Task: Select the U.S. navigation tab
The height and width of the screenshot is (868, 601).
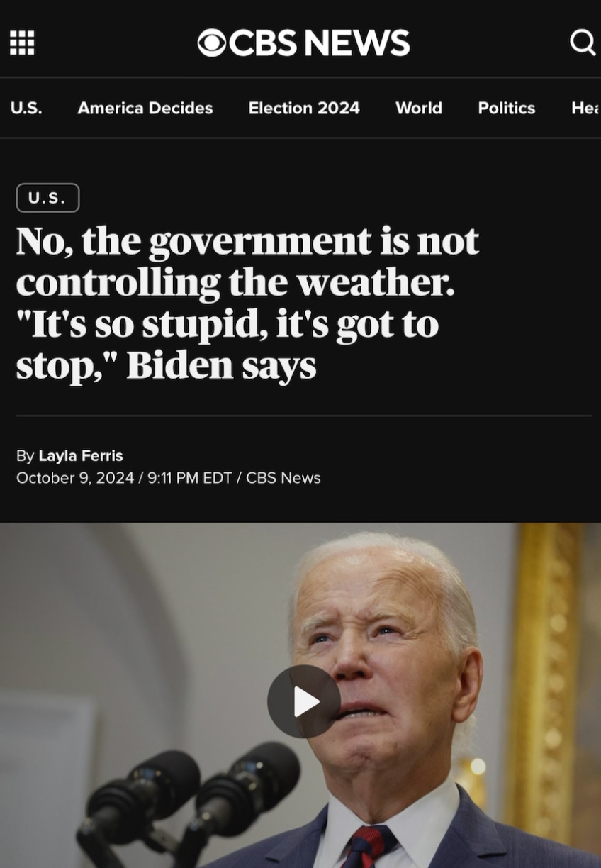Action: (x=26, y=108)
